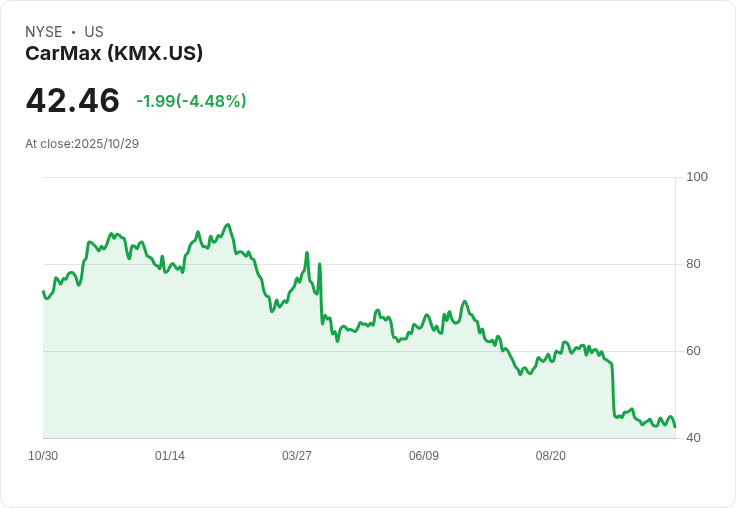Click the starting point of the price line

click(x=43, y=291)
